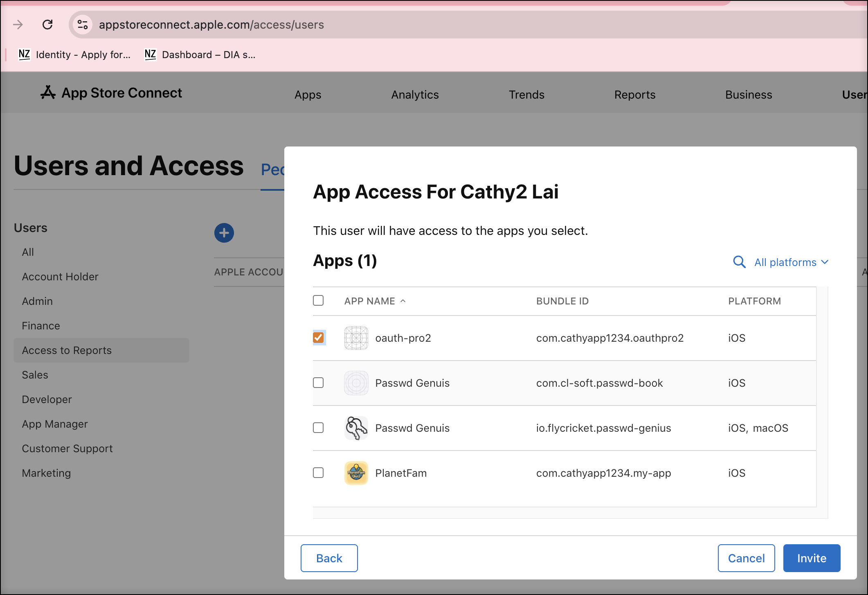Click the Invite button
Screen dimensions: 868x595
(x=811, y=558)
